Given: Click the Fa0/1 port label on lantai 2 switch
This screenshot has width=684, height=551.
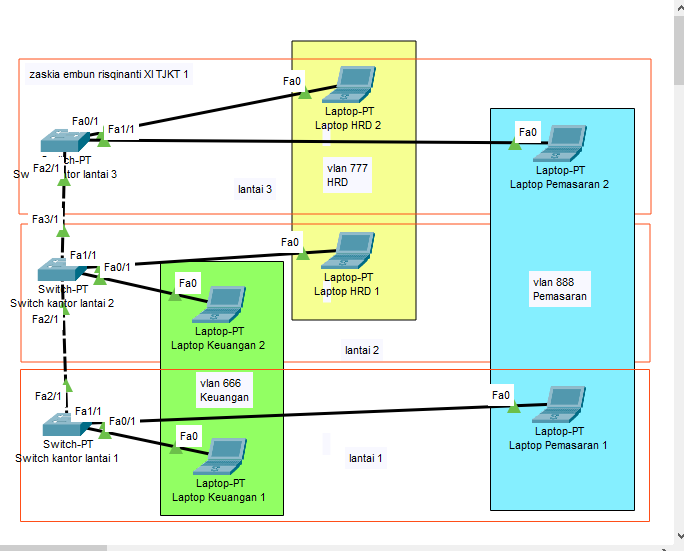Looking at the screenshot, I should [117, 267].
